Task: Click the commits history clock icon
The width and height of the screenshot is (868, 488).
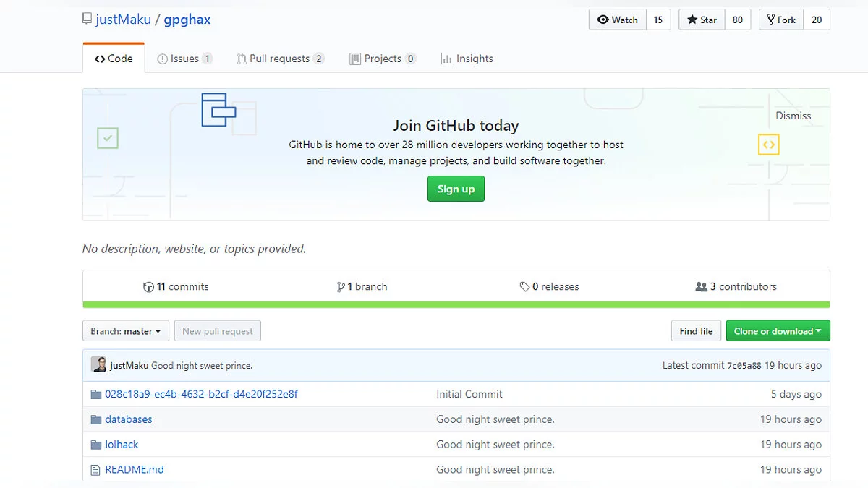Action: click(x=148, y=287)
